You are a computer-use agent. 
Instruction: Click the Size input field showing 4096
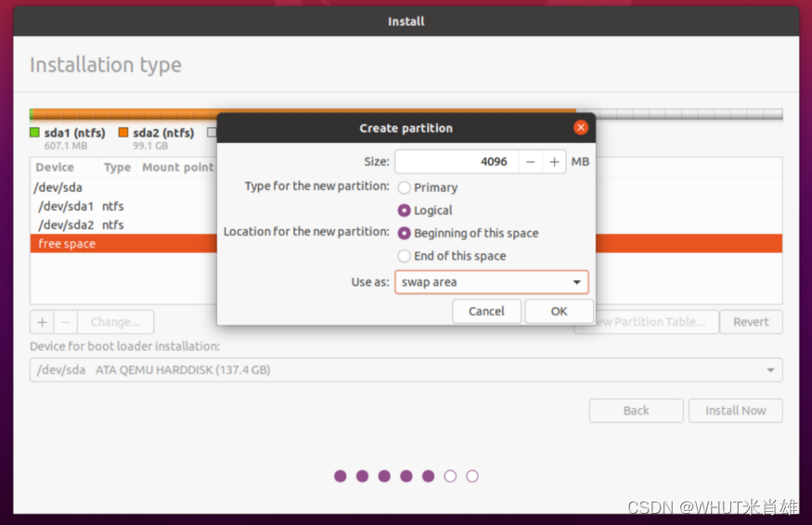[457, 162]
